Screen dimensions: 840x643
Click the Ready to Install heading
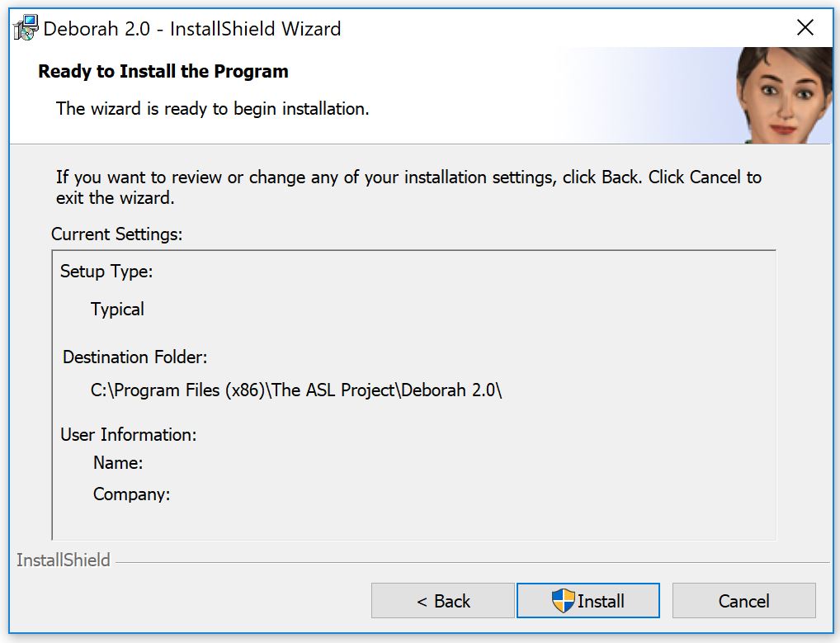click(163, 71)
